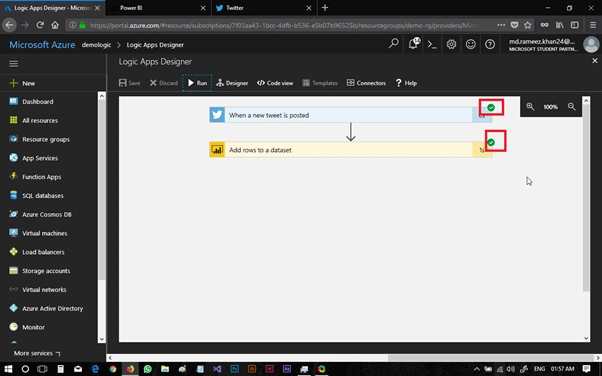The width and height of the screenshot is (602, 376).
Task: Open Connectors
Action: tap(366, 83)
